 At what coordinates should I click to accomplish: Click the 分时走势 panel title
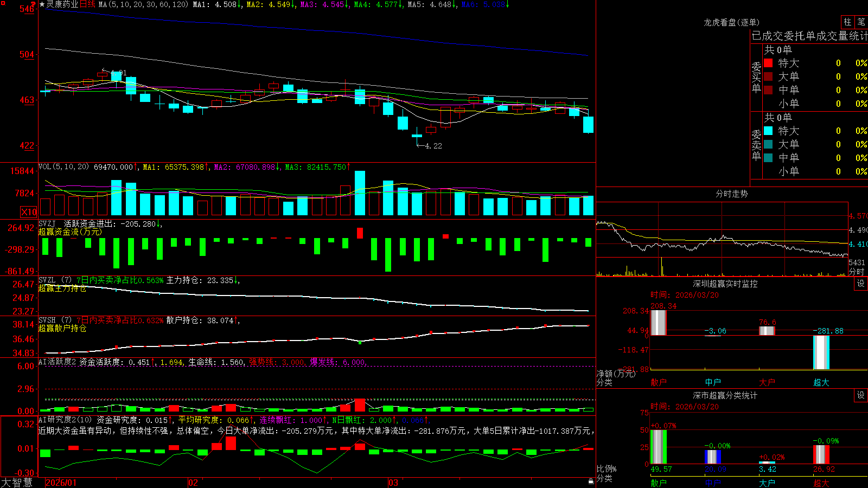click(x=731, y=194)
